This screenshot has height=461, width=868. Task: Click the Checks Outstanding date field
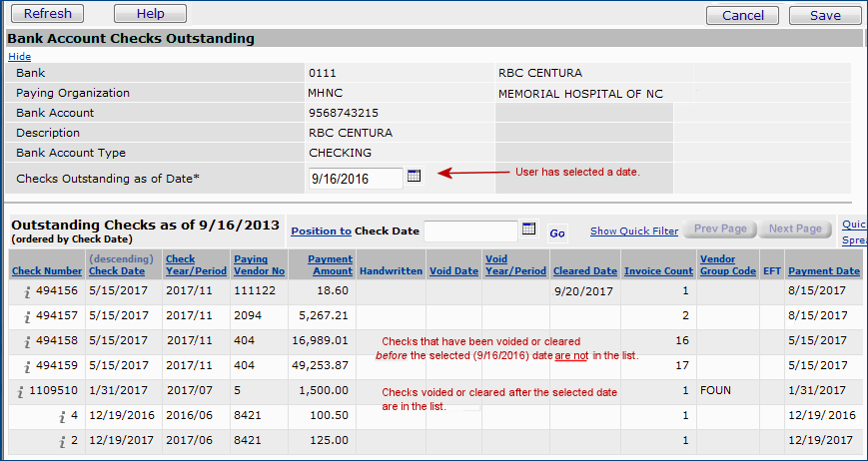point(355,179)
